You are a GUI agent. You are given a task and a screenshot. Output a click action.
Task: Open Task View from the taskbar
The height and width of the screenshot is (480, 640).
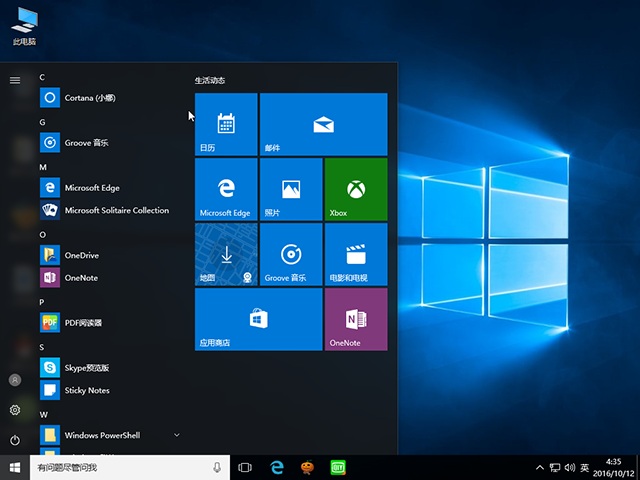tap(245, 467)
